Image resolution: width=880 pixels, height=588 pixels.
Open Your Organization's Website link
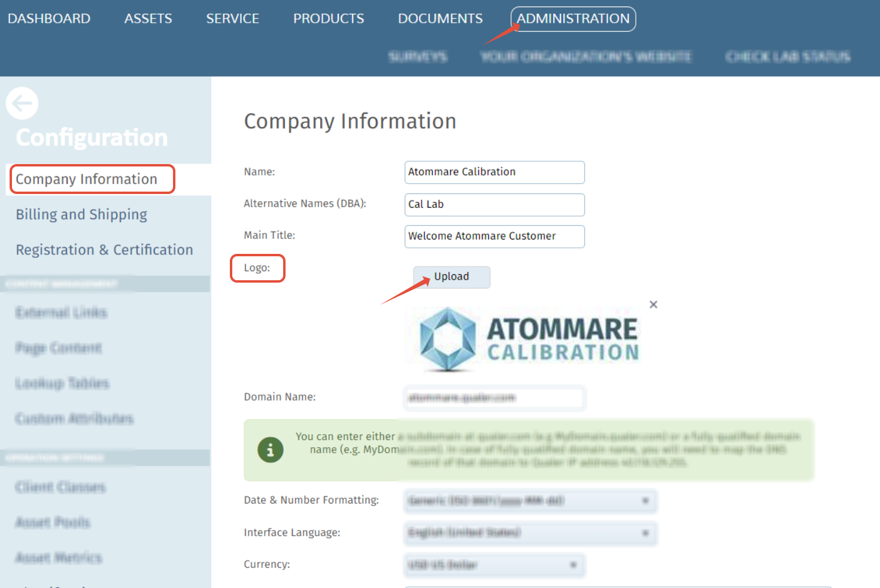[x=585, y=57]
